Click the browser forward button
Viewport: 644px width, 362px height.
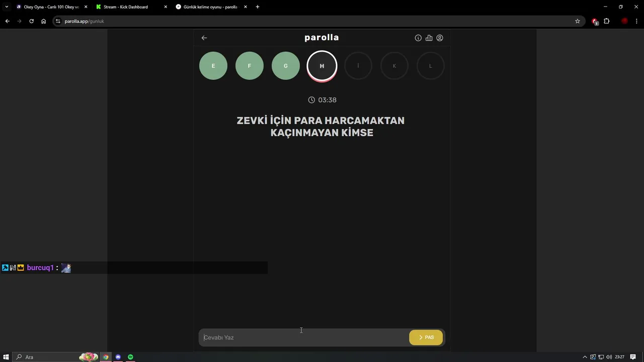pos(19,21)
